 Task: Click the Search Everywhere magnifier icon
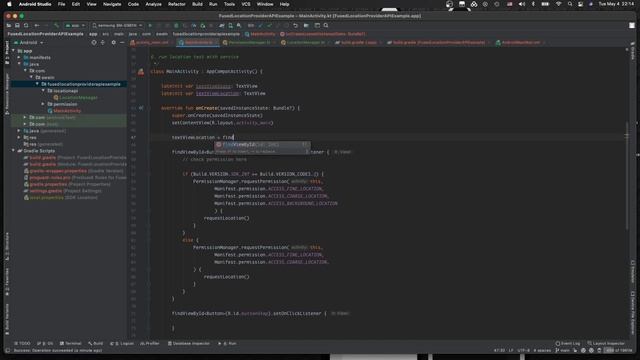point(326,25)
